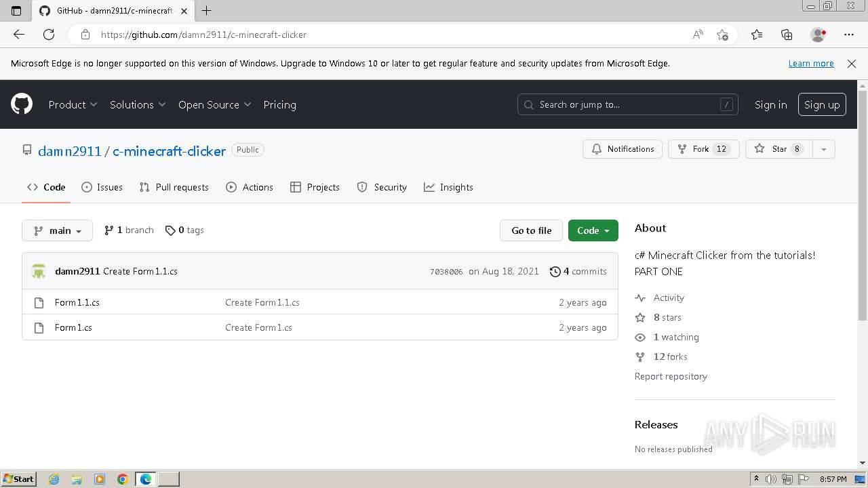This screenshot has height=488, width=868.
Task: Click the fork icon next to 12 forks
Action: pos(640,357)
